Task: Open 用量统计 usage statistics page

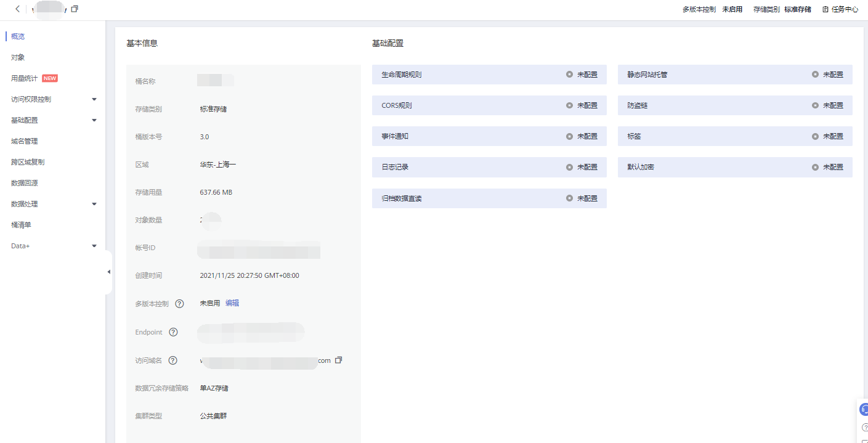Action: click(x=25, y=78)
